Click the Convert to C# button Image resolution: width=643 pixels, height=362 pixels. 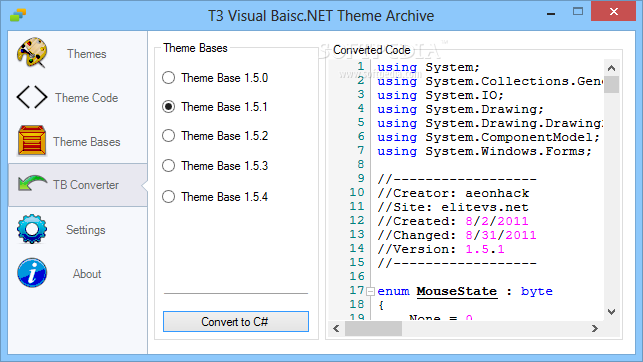point(236,321)
